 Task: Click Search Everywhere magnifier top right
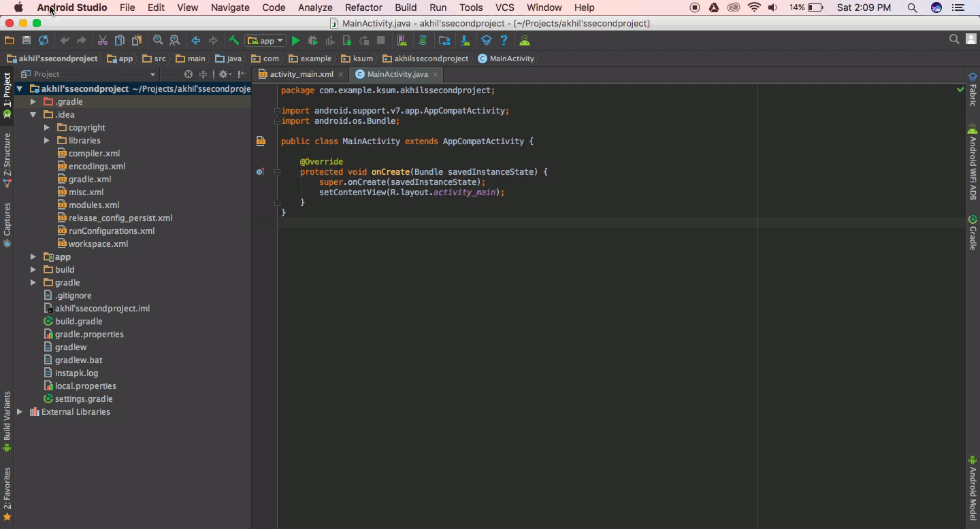(x=954, y=40)
